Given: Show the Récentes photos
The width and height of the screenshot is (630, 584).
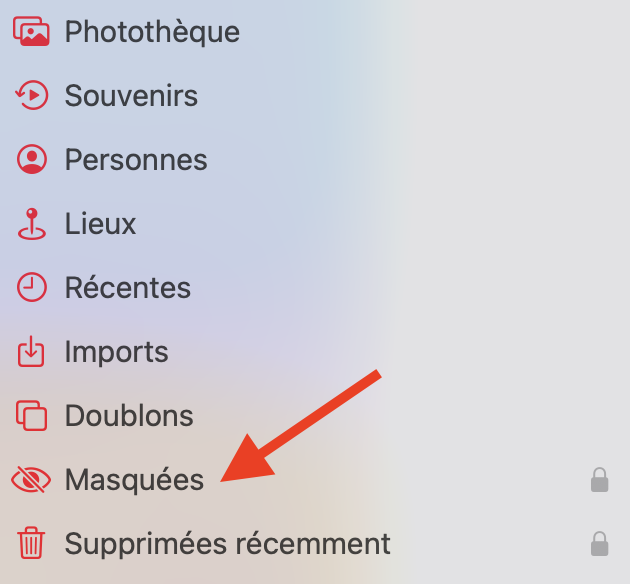Looking at the screenshot, I should [x=127, y=288].
